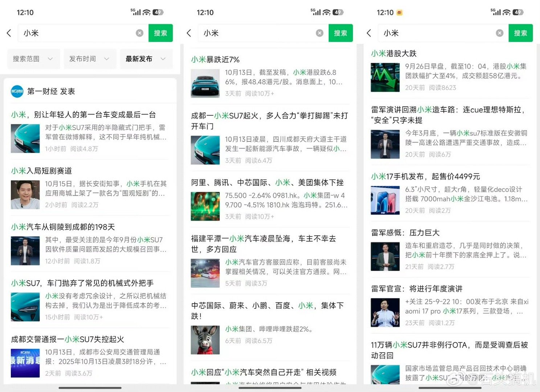Focus the 小米 search field above the filter dropdowns
Screen dimensions: 540x392
point(83,33)
